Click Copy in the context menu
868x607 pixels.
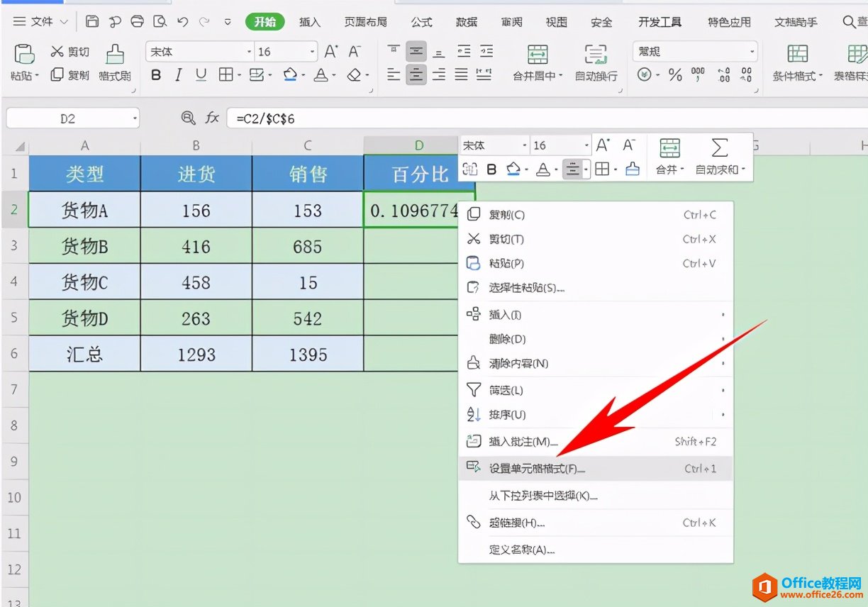(x=506, y=215)
